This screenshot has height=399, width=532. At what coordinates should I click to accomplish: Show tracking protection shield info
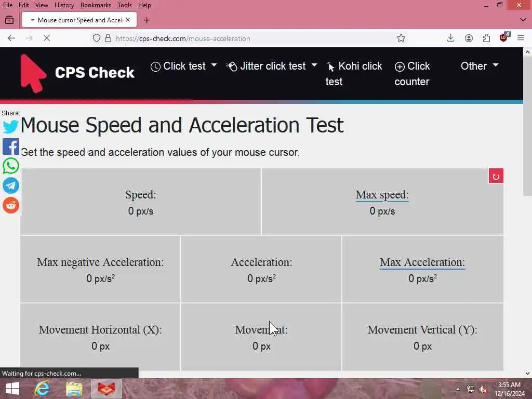pos(97,38)
